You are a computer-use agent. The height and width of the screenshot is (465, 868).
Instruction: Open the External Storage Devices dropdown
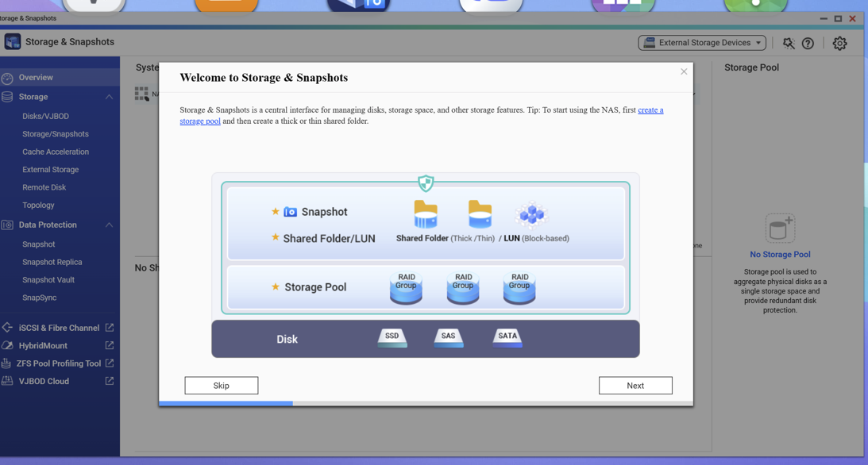pyautogui.click(x=702, y=43)
